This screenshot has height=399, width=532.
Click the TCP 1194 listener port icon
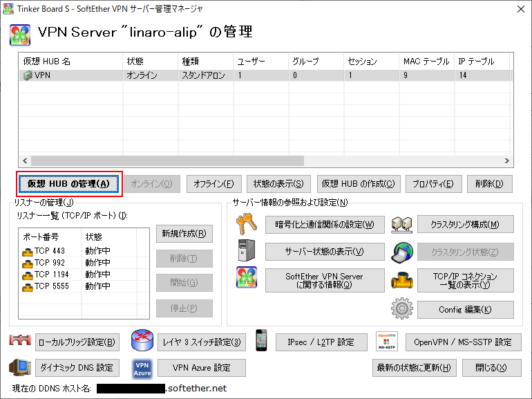(x=28, y=275)
